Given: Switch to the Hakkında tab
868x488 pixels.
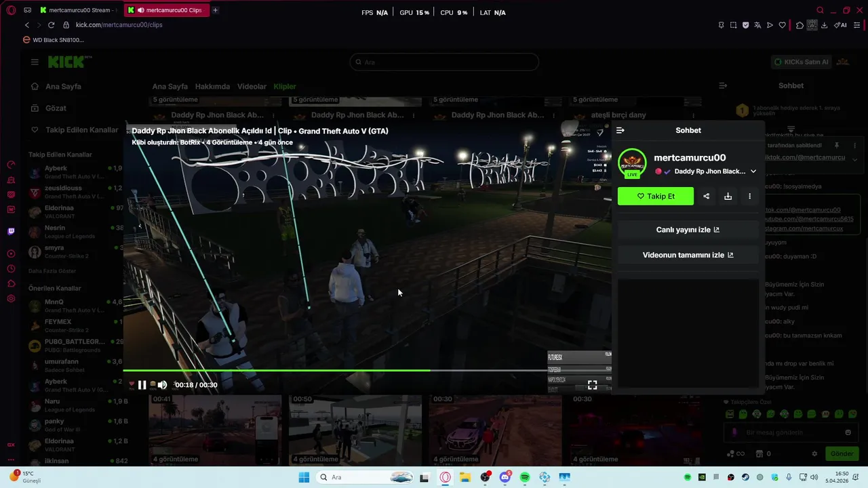Looking at the screenshot, I should [212, 87].
